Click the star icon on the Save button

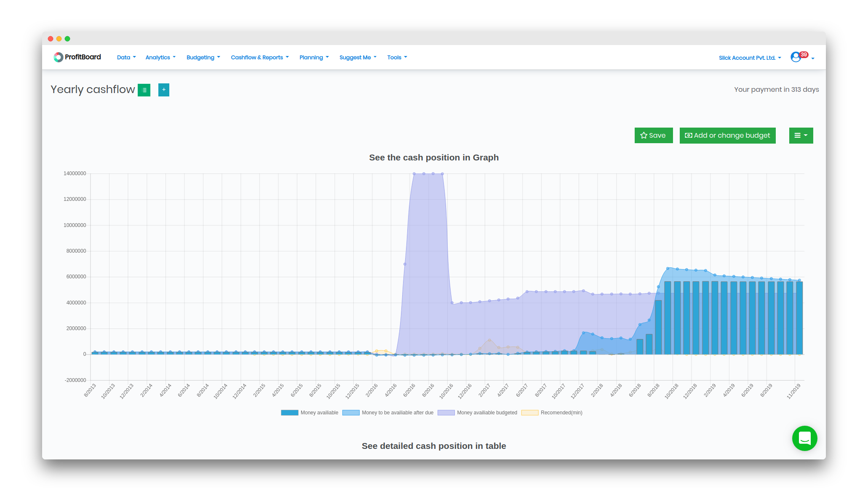pos(644,136)
